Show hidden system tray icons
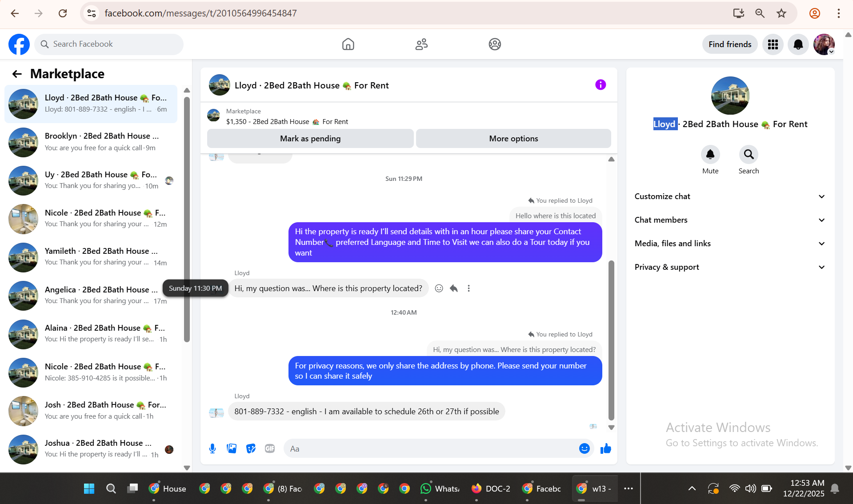Screen dimensions: 853x504 [x=692, y=488]
